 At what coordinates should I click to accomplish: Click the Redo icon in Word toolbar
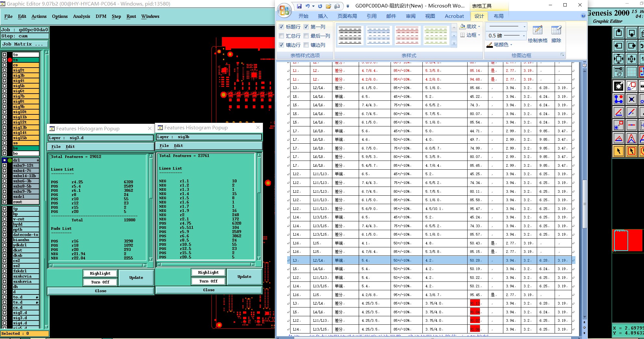[x=320, y=6]
